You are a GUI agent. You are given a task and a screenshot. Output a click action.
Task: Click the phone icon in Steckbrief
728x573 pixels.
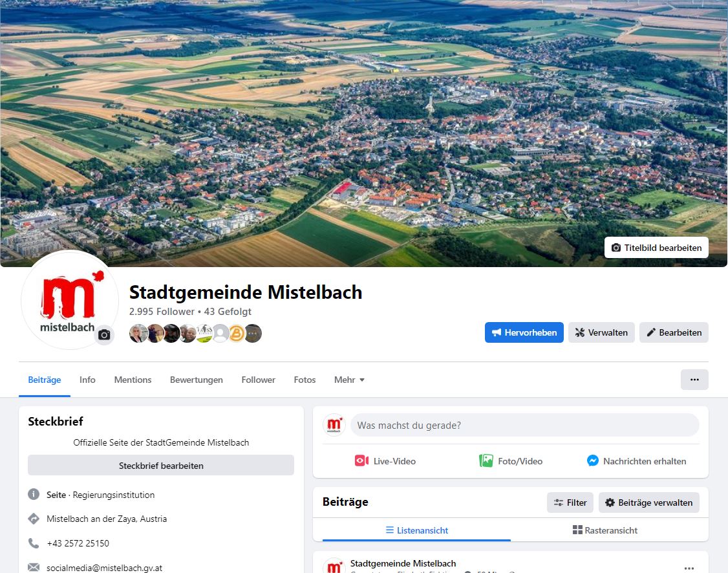[34, 543]
